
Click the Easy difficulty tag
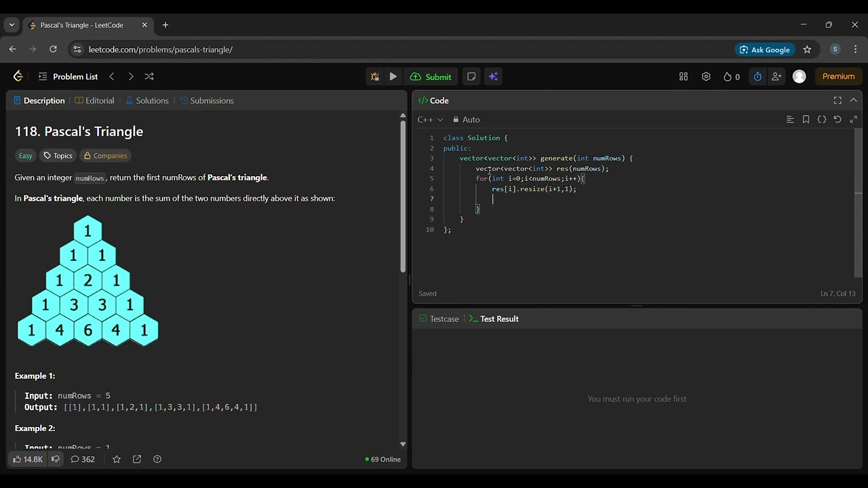tap(26, 156)
